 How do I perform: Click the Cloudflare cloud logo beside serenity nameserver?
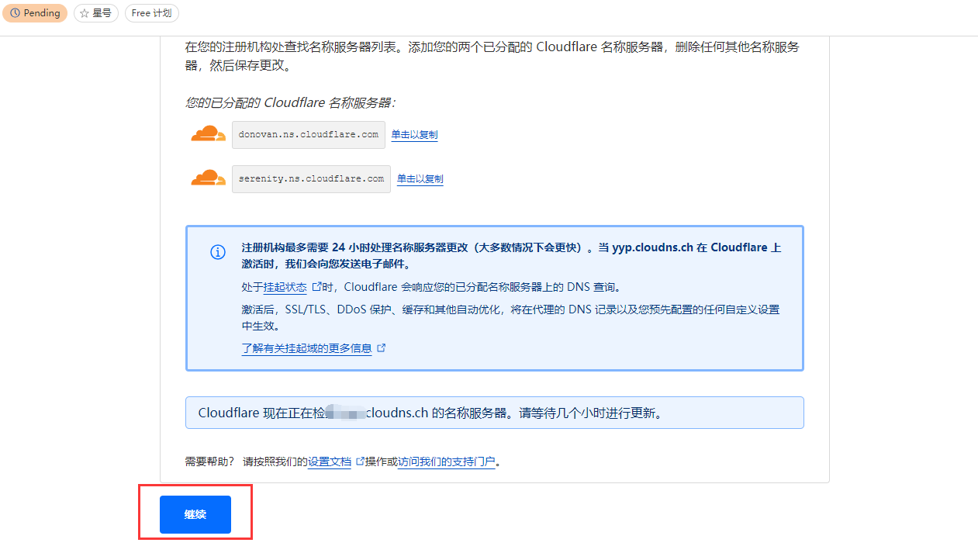pos(208,178)
